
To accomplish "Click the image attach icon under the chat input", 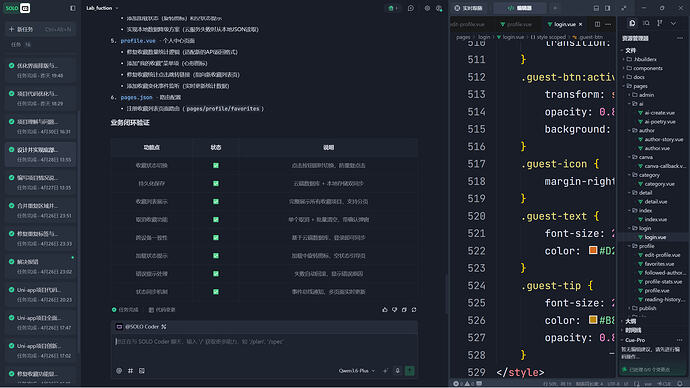I will (142, 371).
